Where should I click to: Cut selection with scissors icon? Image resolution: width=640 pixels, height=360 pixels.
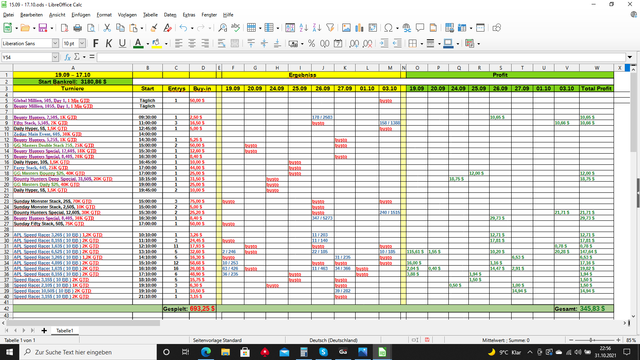(x=107, y=28)
